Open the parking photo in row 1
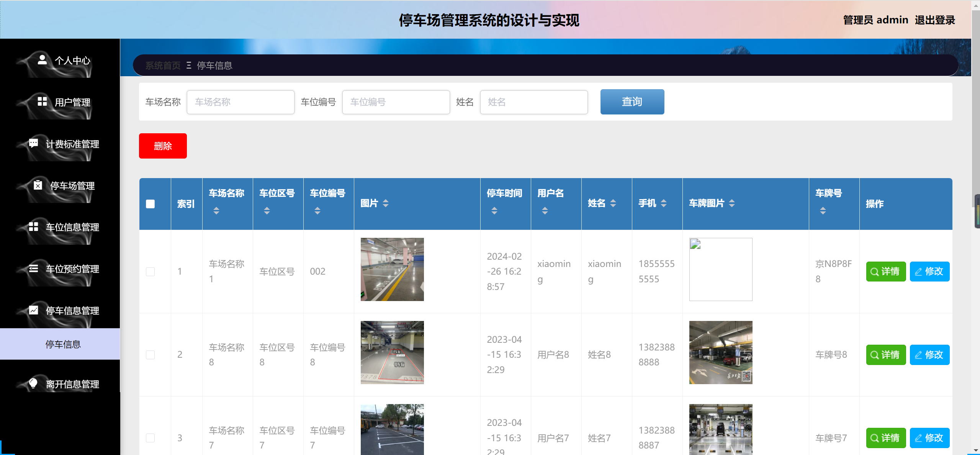Image resolution: width=980 pixels, height=455 pixels. point(392,269)
